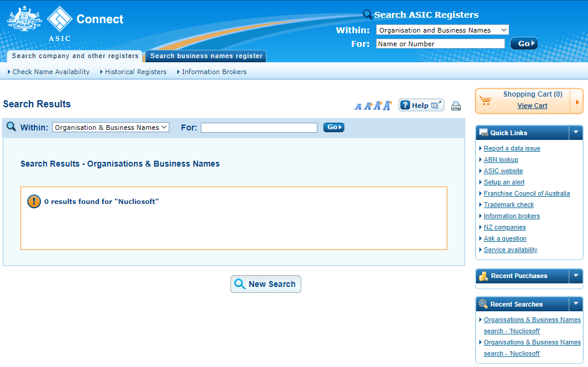
Task: Switch to Search company and other registers tab
Action: pyautogui.click(x=75, y=56)
